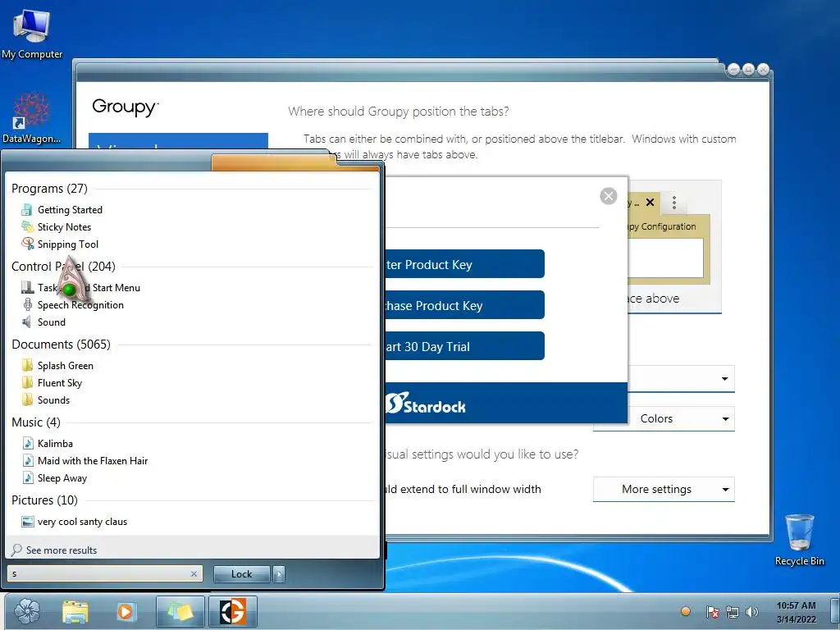Open My Computer desktop icon
The height and width of the screenshot is (630, 840).
point(32,34)
